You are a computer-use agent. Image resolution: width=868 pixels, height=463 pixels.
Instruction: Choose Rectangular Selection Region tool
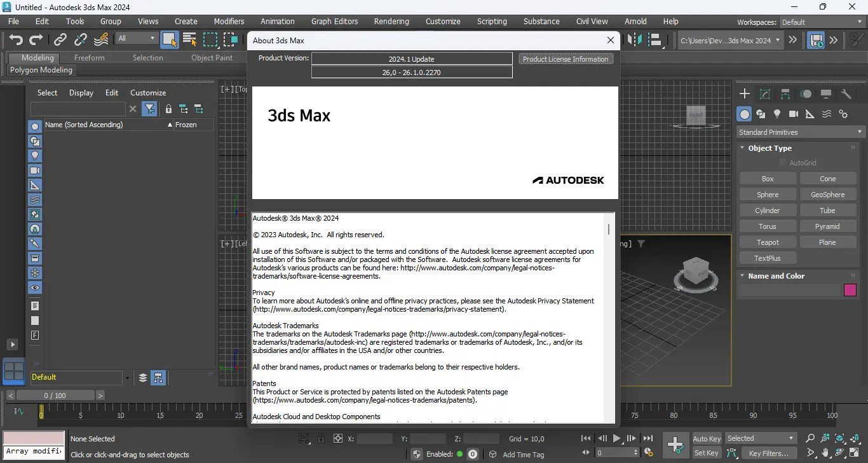[x=210, y=40]
